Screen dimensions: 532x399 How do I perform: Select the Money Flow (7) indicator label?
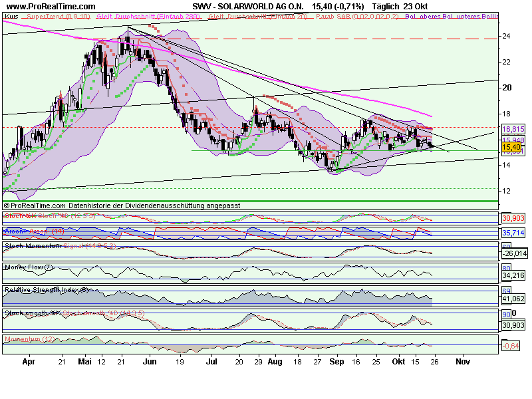click(x=29, y=267)
